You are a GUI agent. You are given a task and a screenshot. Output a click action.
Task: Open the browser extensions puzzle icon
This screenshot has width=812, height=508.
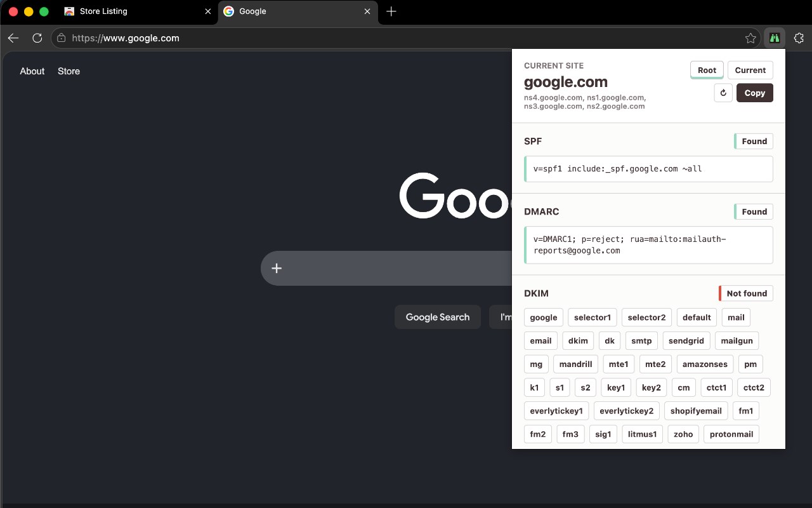[799, 38]
